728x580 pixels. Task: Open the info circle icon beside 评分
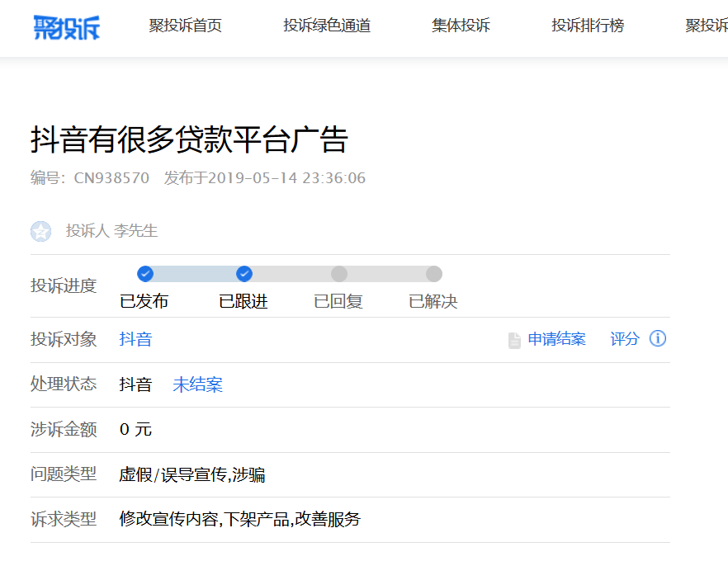pos(658,338)
